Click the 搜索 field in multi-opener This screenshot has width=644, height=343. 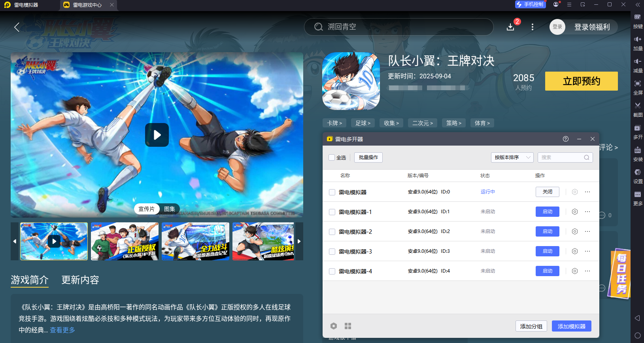(x=565, y=157)
